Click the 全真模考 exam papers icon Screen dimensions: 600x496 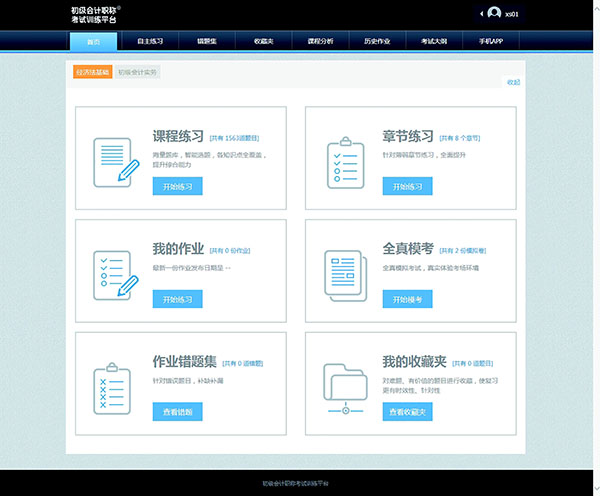(x=345, y=273)
